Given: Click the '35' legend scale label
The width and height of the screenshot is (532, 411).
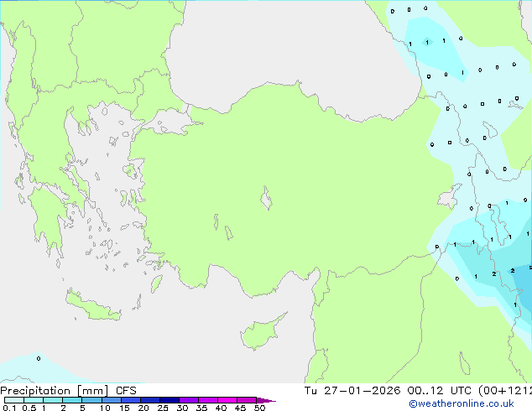Looking at the screenshot, I should click(x=201, y=408).
